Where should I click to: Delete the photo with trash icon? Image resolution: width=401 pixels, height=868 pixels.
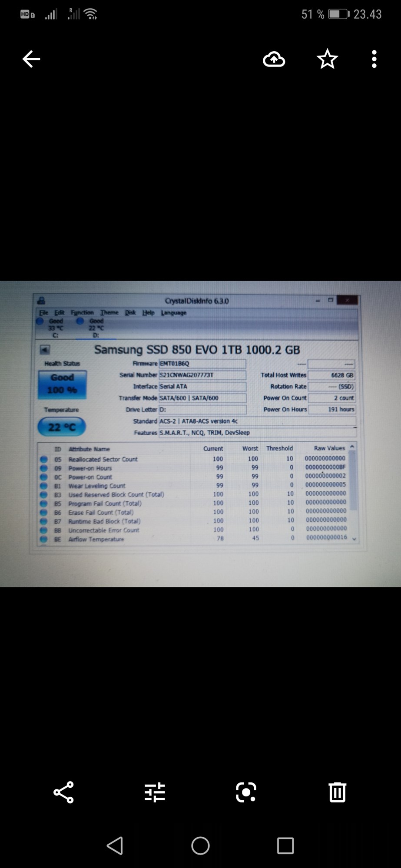[337, 792]
